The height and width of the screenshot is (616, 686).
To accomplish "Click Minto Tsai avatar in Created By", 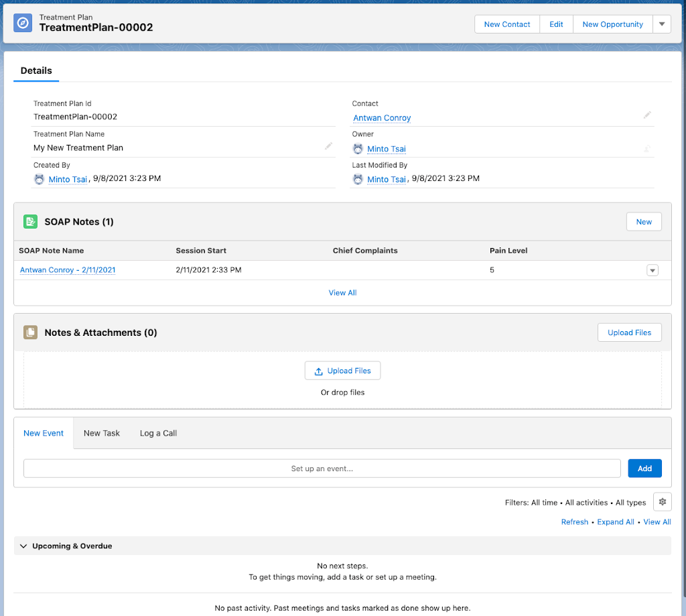I will pyautogui.click(x=40, y=179).
